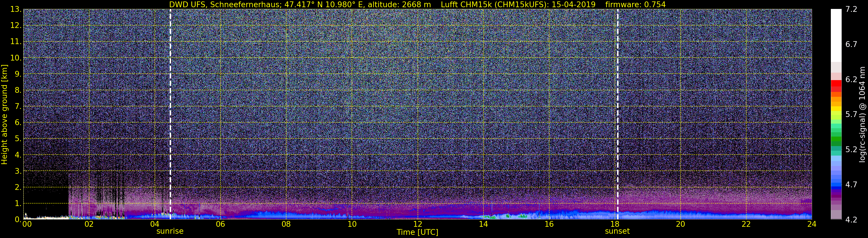Click the 'Height above ground [km]' axis label
This screenshot has height=238, width=868.
tap(4, 114)
